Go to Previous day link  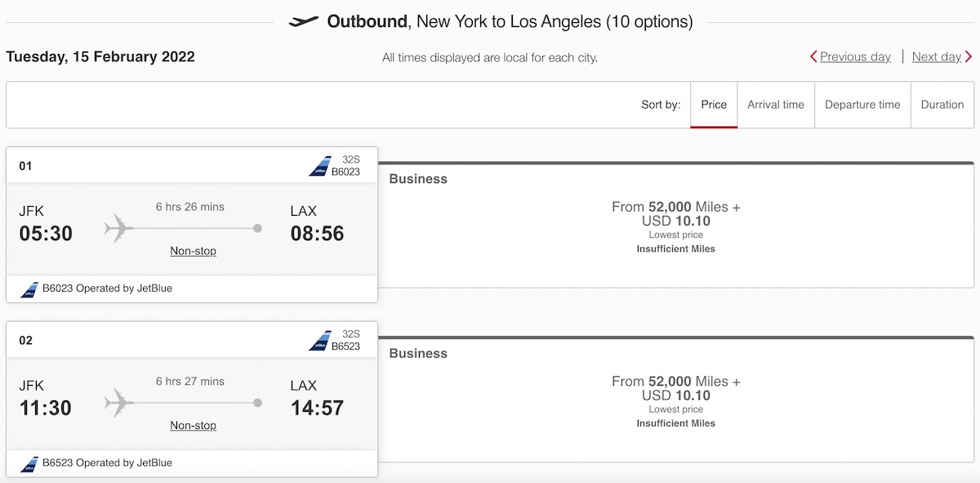[x=855, y=56]
